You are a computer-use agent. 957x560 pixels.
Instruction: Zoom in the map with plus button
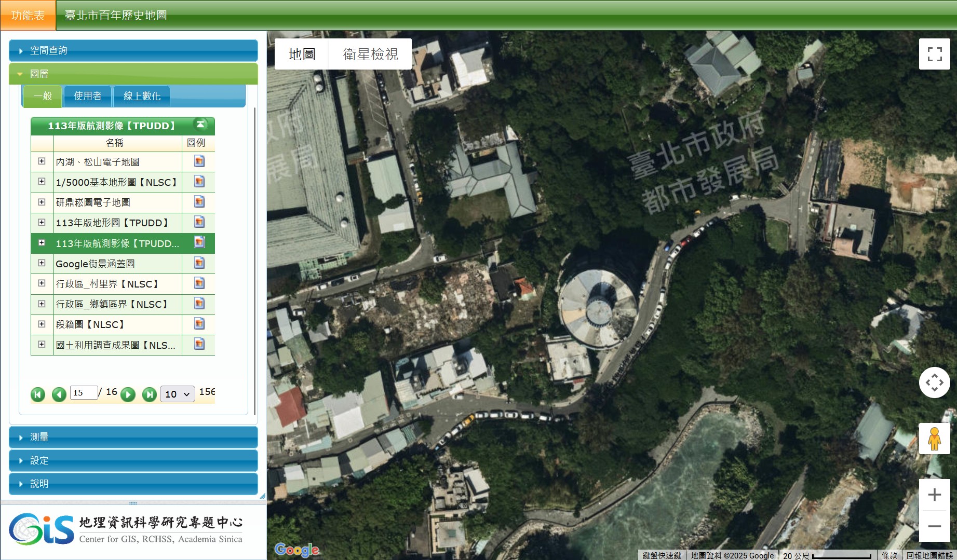pyautogui.click(x=934, y=495)
